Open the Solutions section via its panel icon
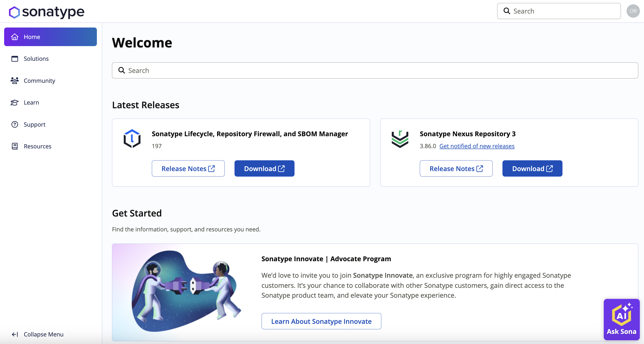Viewport: 644px width, 344px height. click(x=14, y=58)
